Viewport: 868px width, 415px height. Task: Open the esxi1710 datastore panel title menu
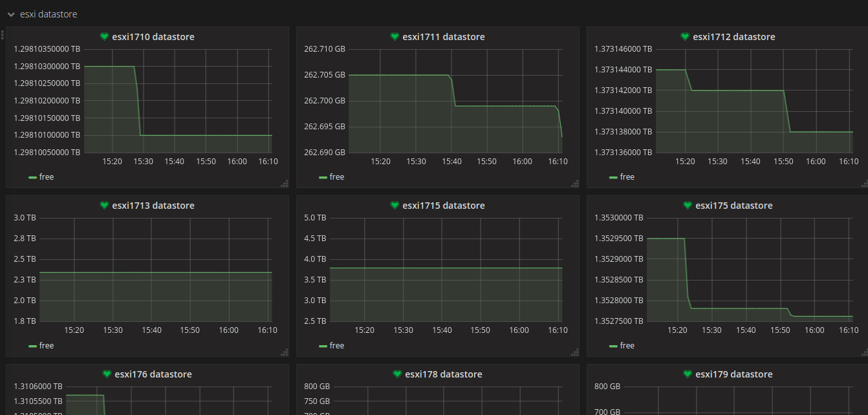coord(153,37)
